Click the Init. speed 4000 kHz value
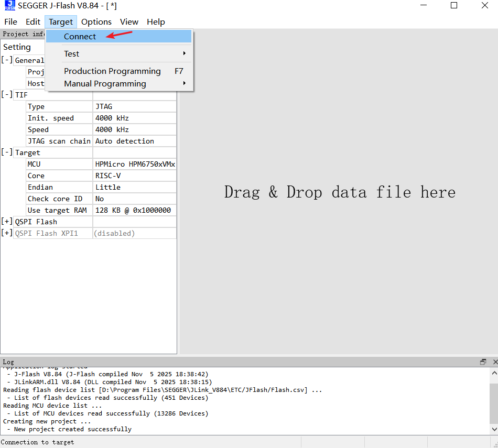Image resolution: width=498 pixels, height=448 pixels. point(135,118)
